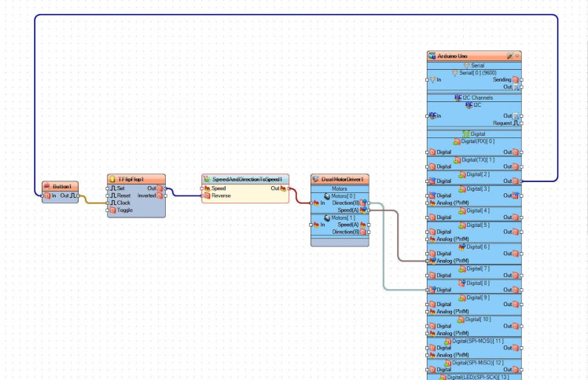Expand the Arduino Uno header dropdown arrow
This screenshot has height=380, width=588.
tap(517, 56)
